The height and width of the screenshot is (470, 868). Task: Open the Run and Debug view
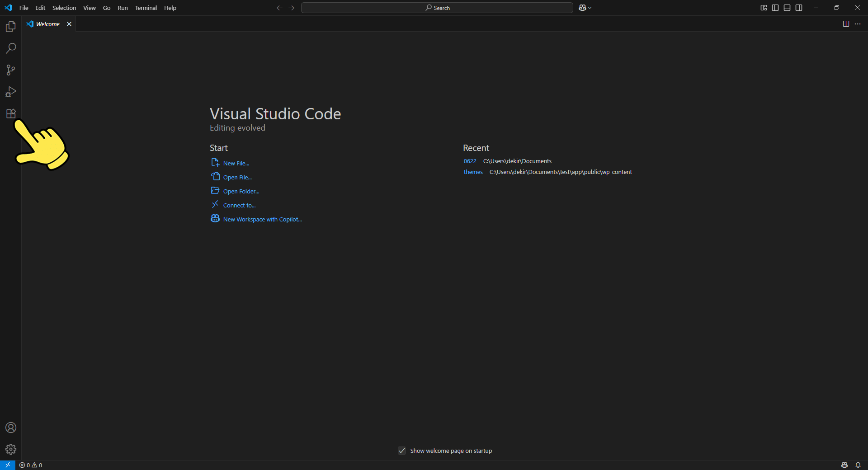click(11, 92)
